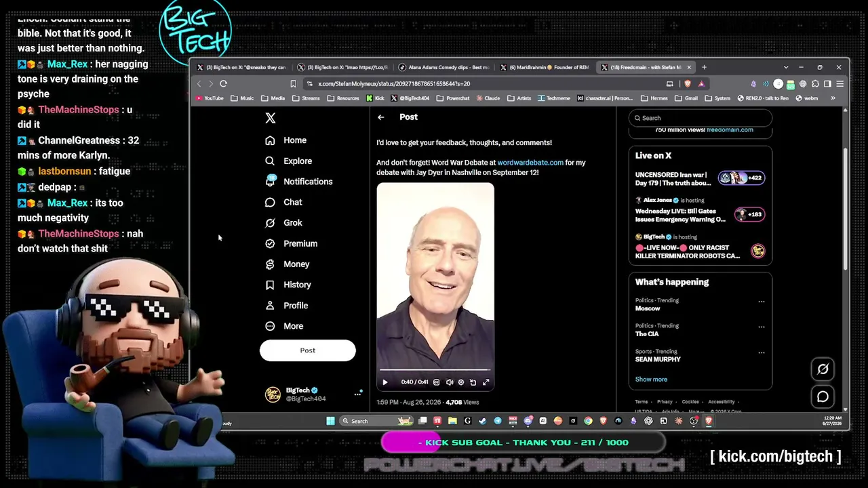Reload the page in the browser toolbar
The width and height of the screenshot is (868, 488).
click(223, 84)
